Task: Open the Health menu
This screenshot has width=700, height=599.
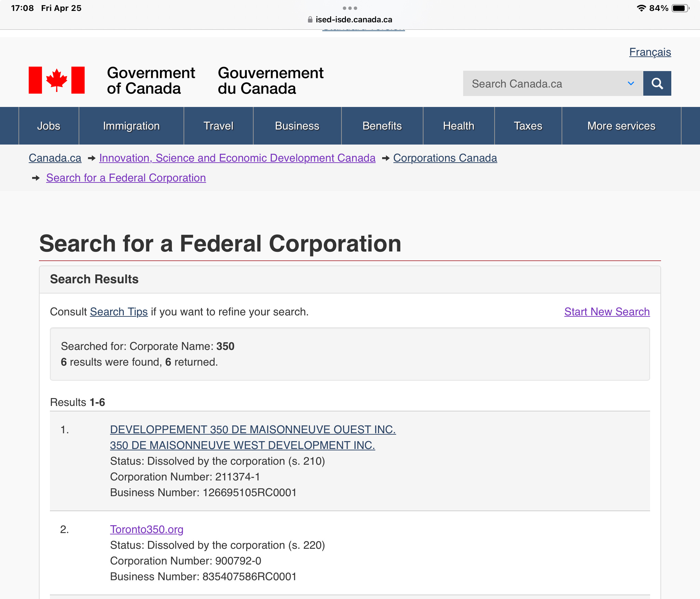Action: click(459, 126)
